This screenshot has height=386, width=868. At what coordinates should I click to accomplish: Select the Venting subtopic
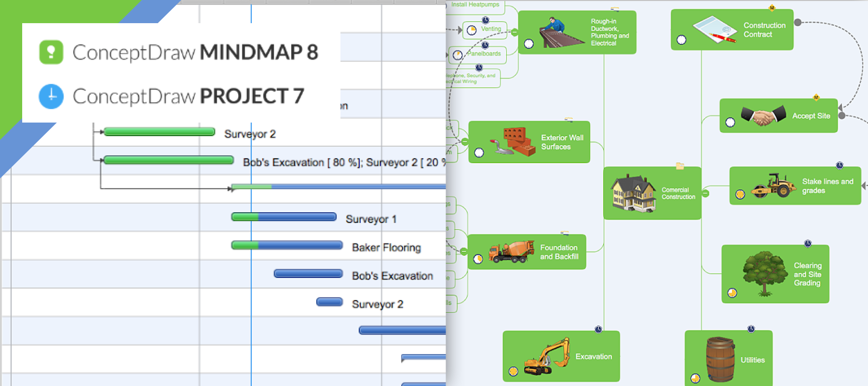(x=485, y=30)
